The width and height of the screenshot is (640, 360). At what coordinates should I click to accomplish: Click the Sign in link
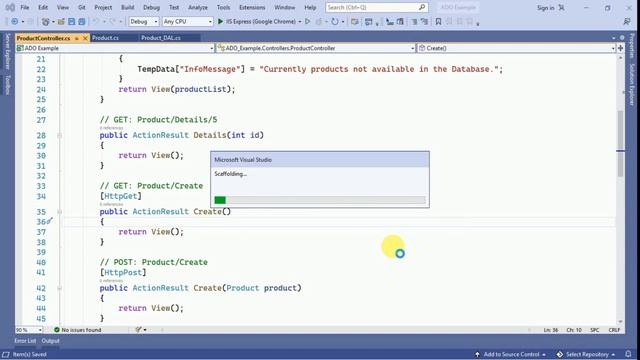545,8
